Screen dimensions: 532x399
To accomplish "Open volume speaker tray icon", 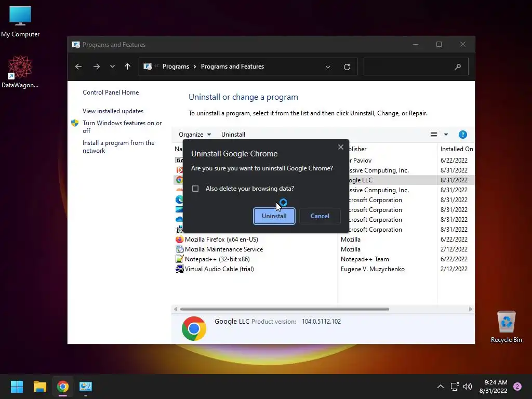I will [468, 387].
